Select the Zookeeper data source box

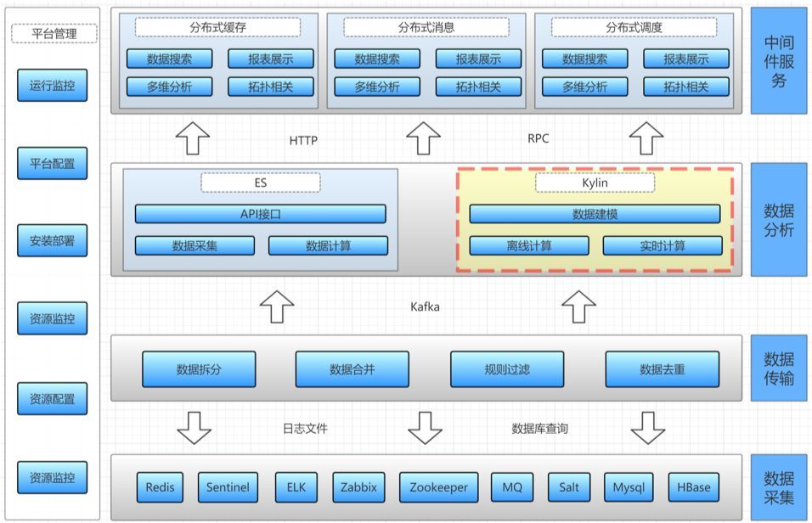(438, 488)
